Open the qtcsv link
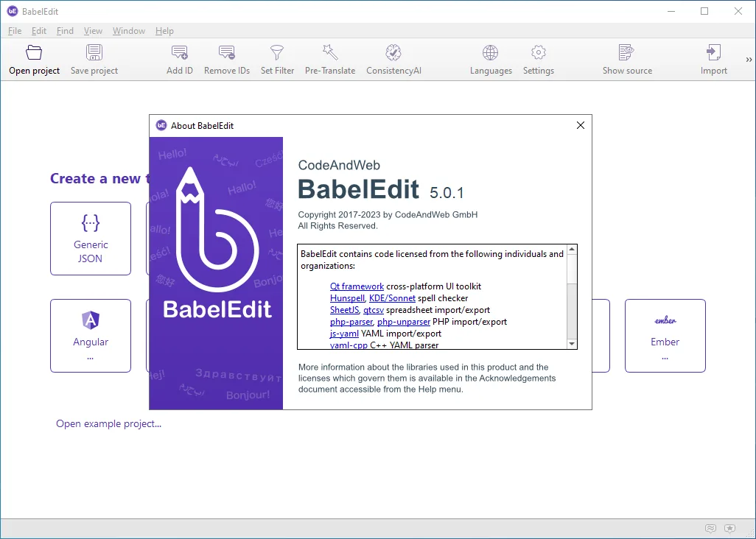 pyautogui.click(x=374, y=310)
